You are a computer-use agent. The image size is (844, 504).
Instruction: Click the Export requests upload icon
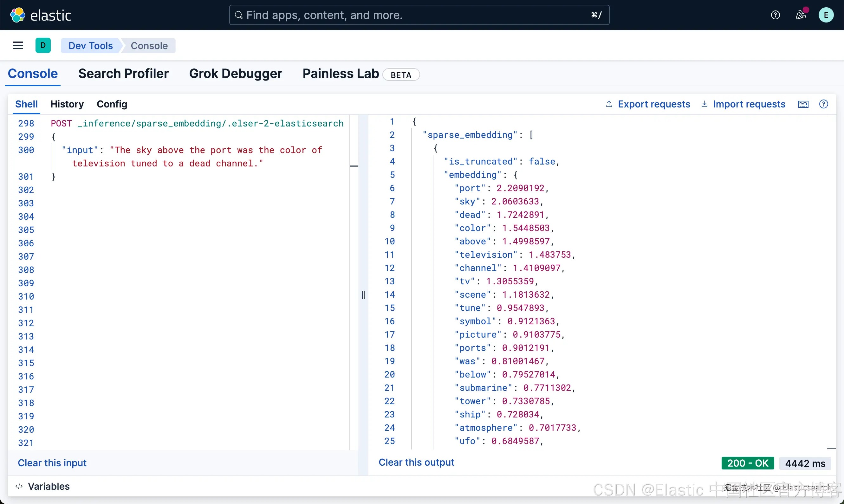coord(609,104)
